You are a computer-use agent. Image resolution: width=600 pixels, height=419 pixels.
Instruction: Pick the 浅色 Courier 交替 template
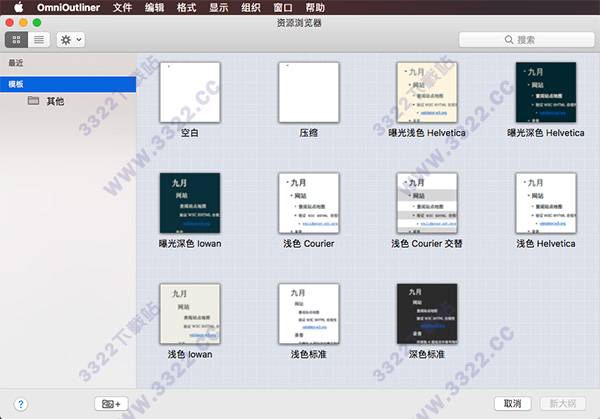(x=427, y=203)
